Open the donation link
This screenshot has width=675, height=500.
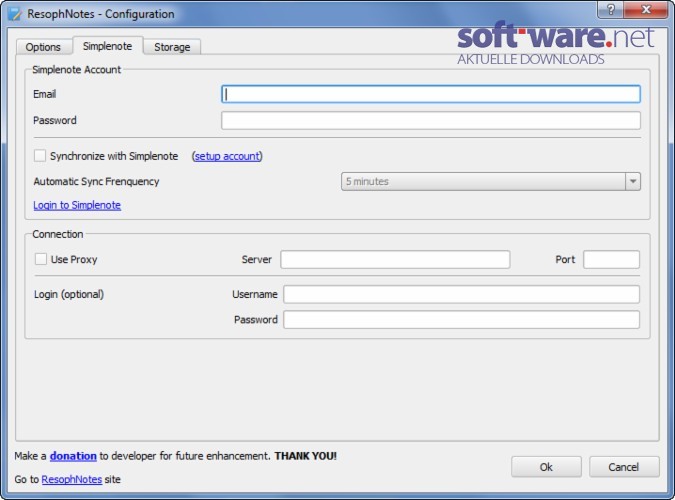coord(73,456)
